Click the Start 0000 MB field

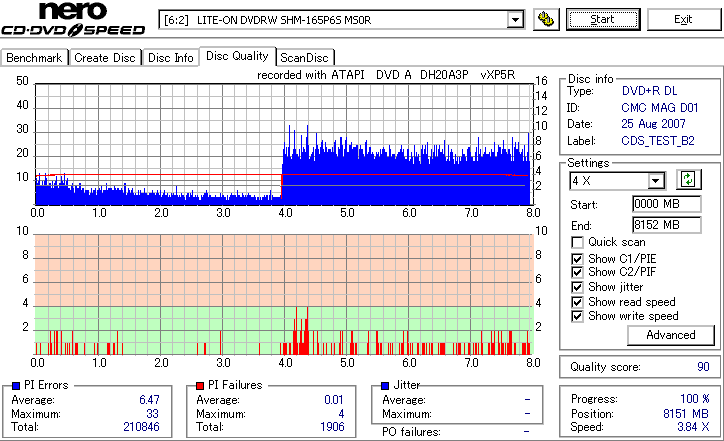click(666, 204)
